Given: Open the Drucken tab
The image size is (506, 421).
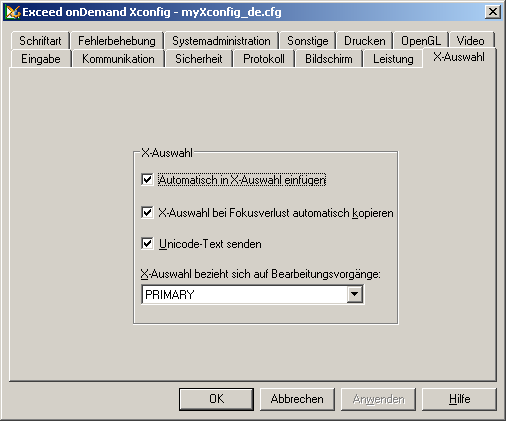Looking at the screenshot, I should point(365,41).
